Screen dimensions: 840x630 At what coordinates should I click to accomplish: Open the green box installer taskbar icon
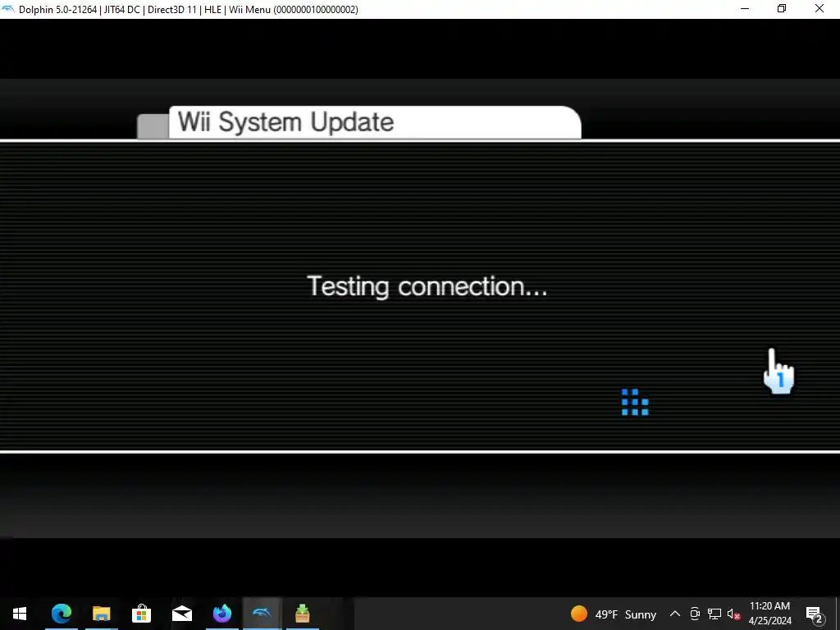(x=303, y=614)
